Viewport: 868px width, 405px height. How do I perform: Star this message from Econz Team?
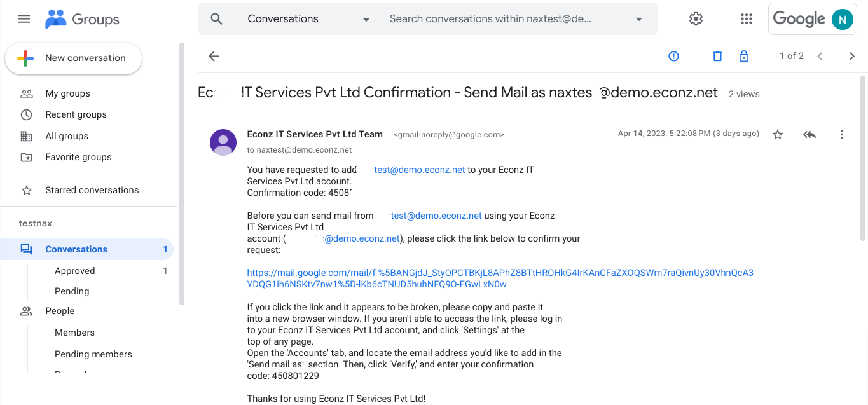pyautogui.click(x=777, y=135)
